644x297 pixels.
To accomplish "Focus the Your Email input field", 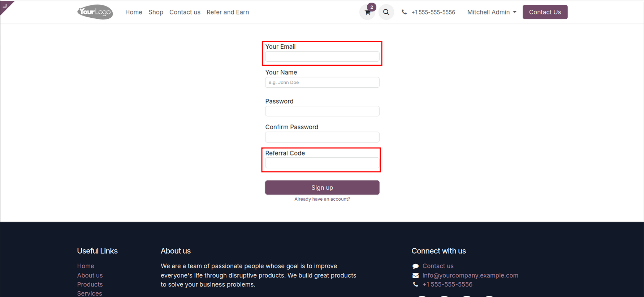I will [322, 57].
